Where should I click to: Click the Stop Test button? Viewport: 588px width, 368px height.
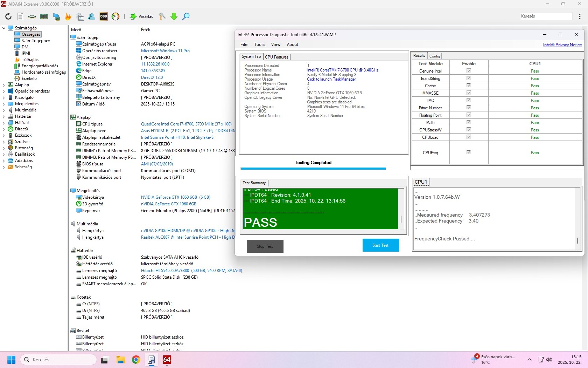[x=265, y=246]
